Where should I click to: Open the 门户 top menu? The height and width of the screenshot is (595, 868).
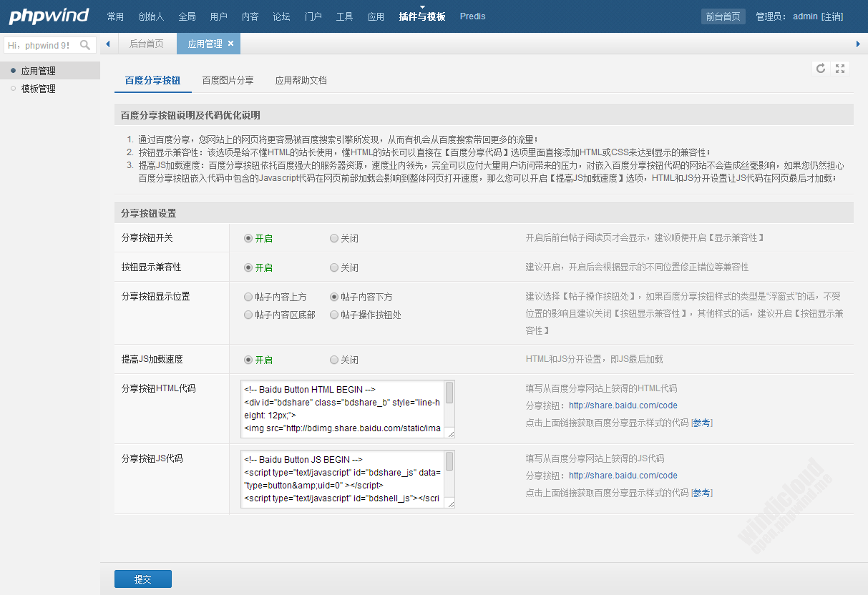[313, 16]
